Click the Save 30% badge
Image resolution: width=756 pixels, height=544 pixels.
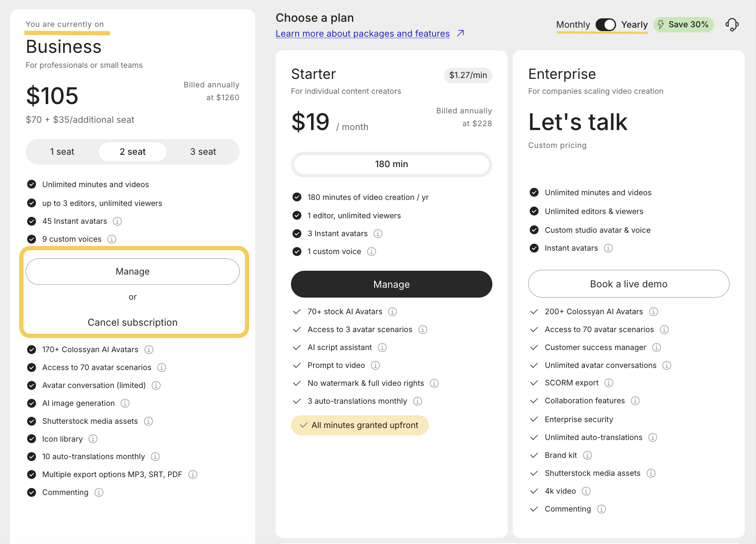coord(683,25)
